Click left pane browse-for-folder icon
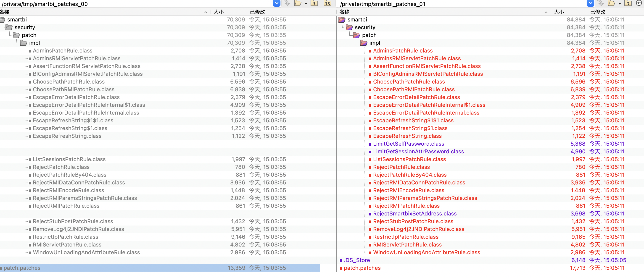 (x=298, y=3)
